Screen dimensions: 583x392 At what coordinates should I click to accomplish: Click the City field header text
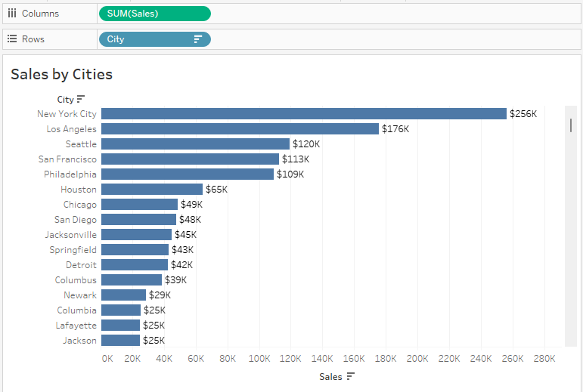[65, 99]
